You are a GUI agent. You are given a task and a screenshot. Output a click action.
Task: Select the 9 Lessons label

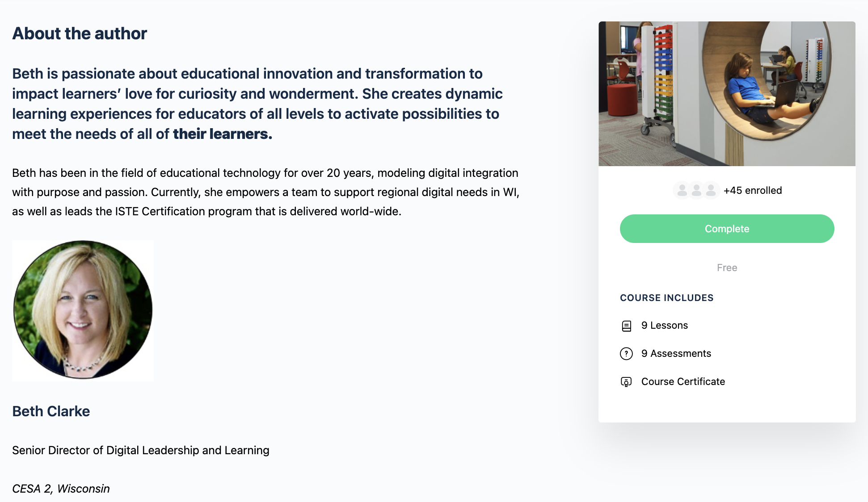click(664, 326)
